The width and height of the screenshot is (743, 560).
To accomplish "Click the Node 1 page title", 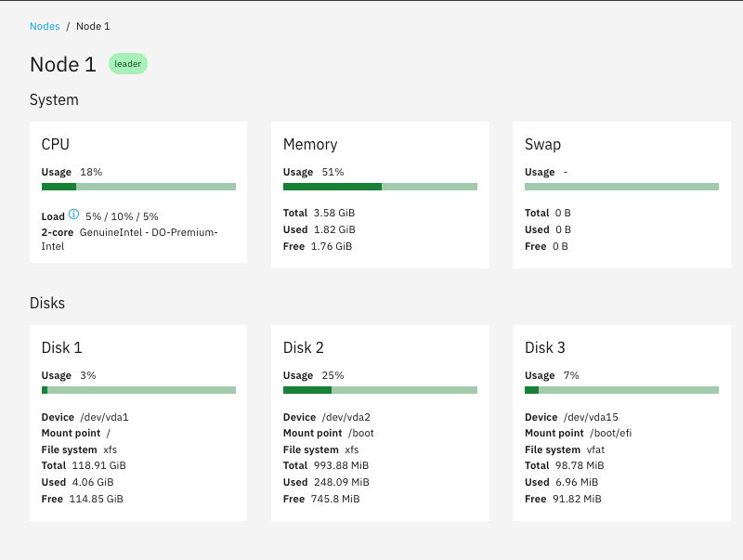I will [63, 64].
